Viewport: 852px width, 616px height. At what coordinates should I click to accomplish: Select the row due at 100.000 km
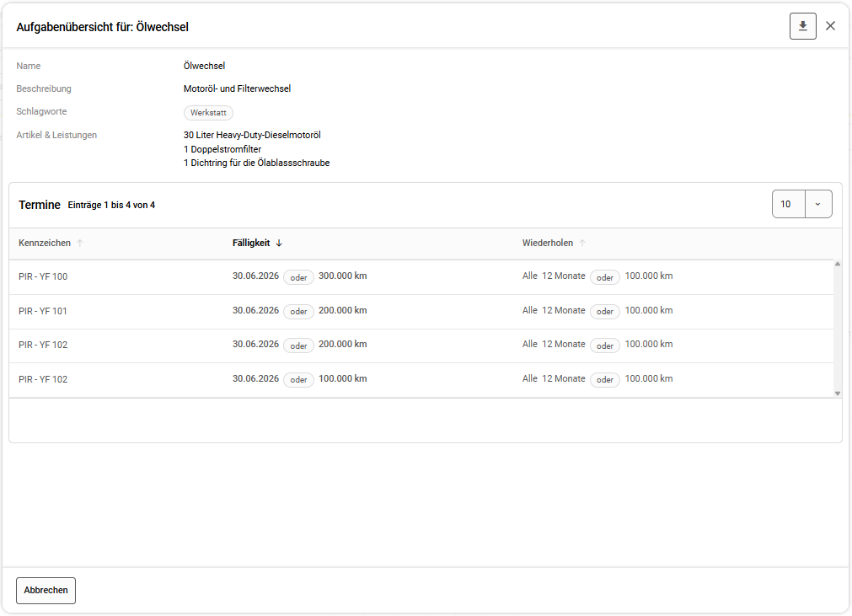coord(43,380)
